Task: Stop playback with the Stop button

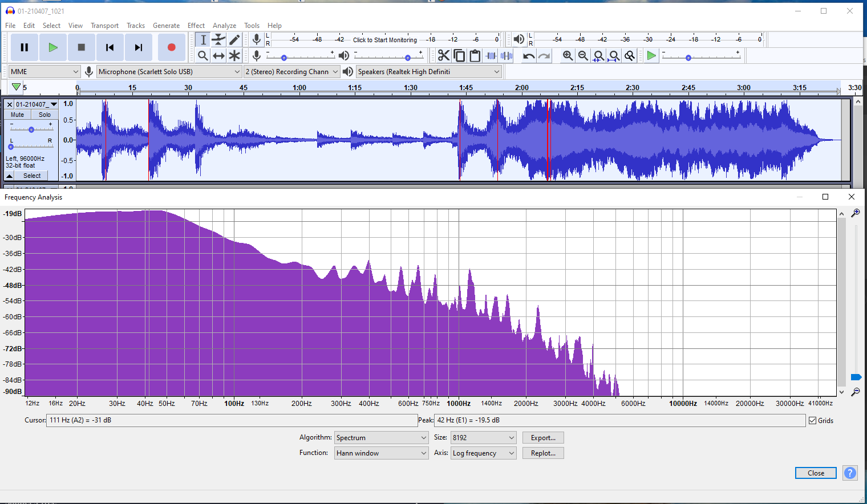Action: tap(81, 47)
